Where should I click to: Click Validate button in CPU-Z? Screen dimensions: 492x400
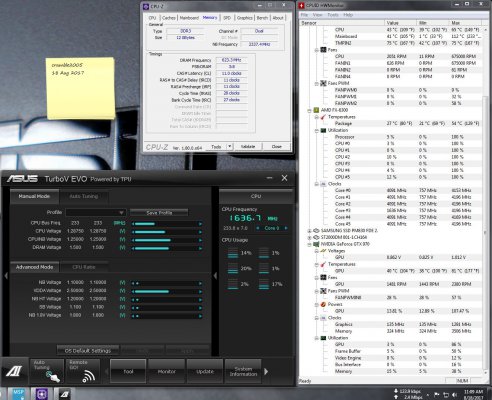(x=248, y=147)
